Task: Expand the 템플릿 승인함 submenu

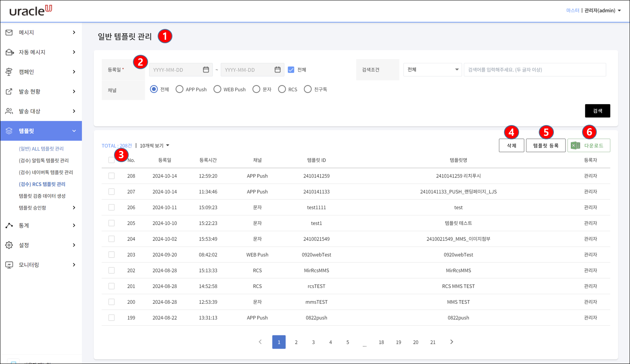Action: coord(74,208)
